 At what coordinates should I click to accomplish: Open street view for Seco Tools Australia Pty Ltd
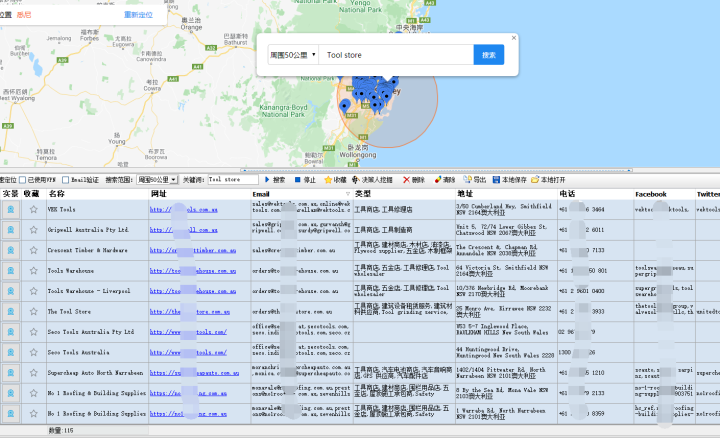point(11,331)
